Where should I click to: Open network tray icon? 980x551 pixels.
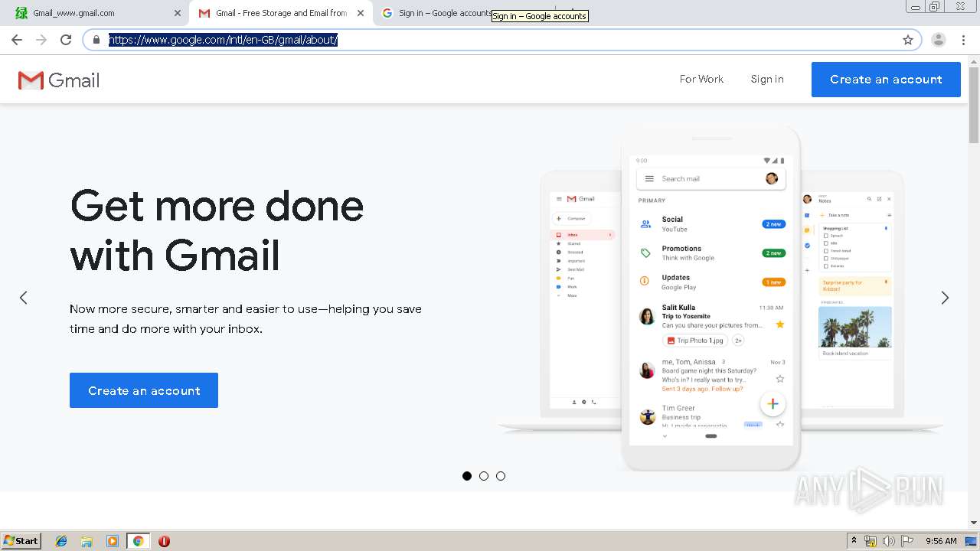click(871, 541)
